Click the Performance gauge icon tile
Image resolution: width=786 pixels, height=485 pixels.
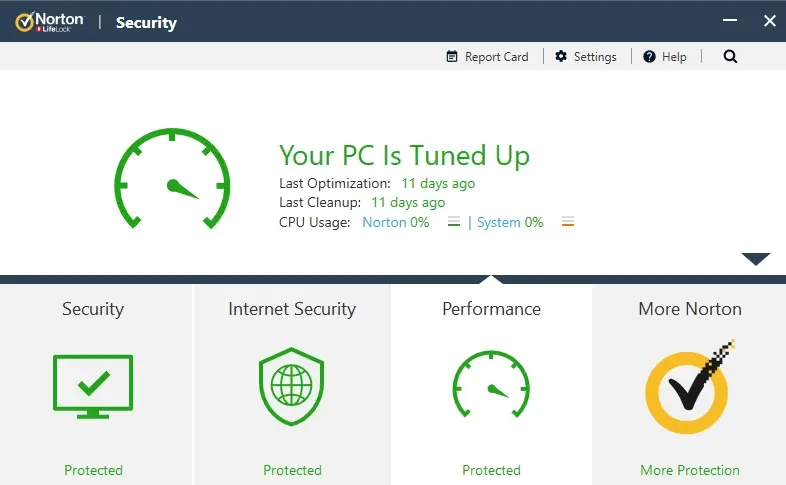point(491,384)
